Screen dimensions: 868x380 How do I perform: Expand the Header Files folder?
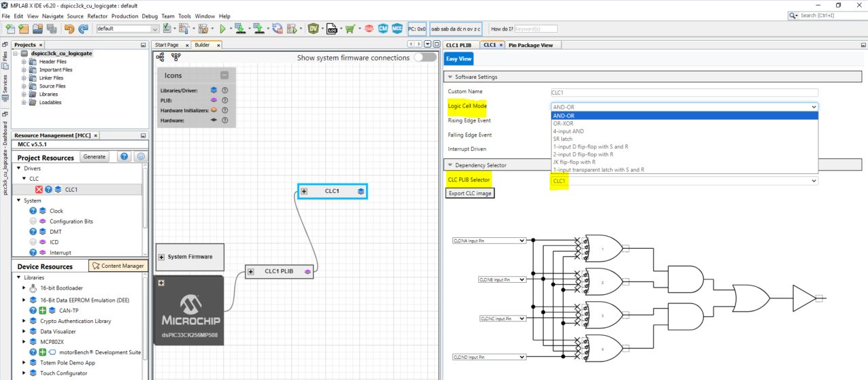pyautogui.click(x=24, y=62)
